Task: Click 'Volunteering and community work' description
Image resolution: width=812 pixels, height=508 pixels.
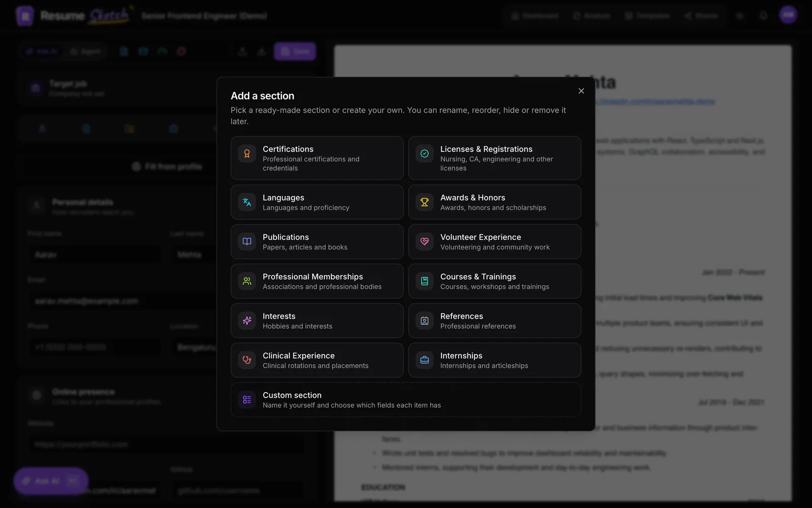Action: (x=495, y=247)
